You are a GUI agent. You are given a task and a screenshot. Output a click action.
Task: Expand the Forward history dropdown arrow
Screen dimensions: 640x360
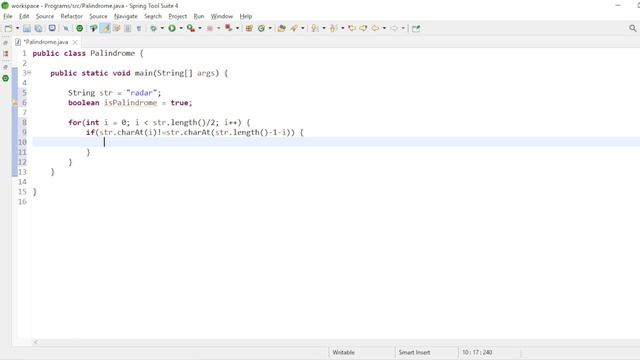point(403,28)
